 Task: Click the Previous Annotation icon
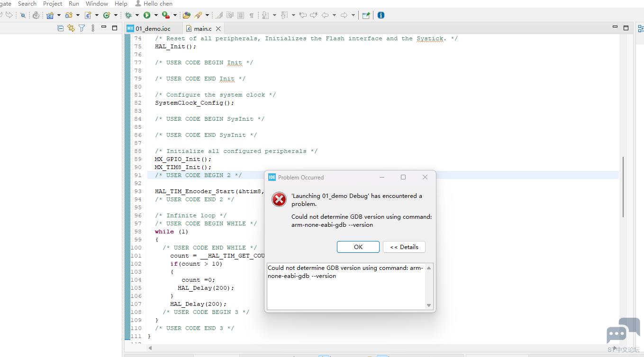point(284,15)
